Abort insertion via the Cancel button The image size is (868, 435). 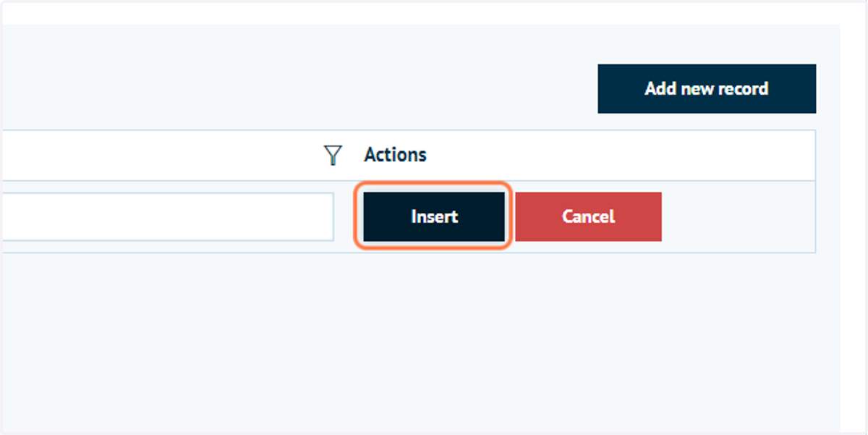pyautogui.click(x=588, y=216)
